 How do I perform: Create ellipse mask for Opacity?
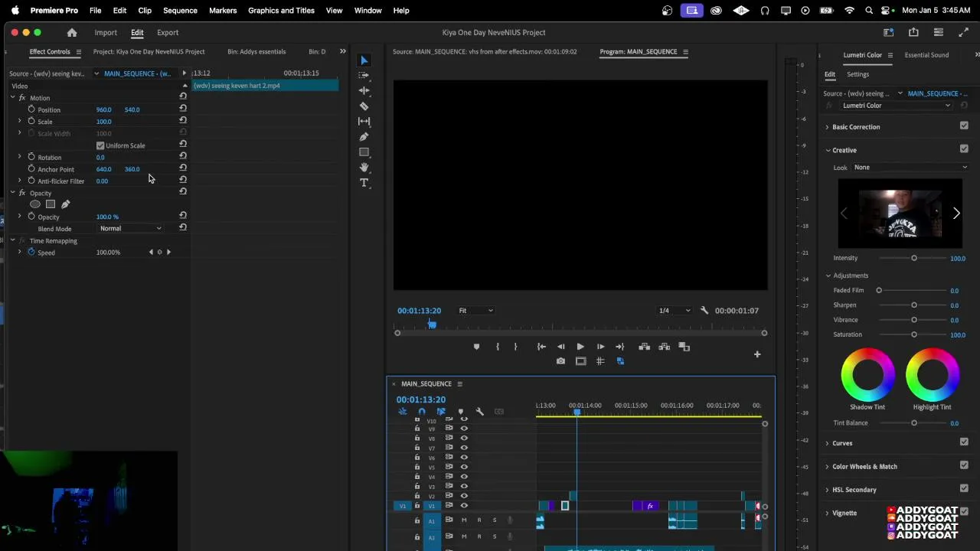tap(35, 204)
